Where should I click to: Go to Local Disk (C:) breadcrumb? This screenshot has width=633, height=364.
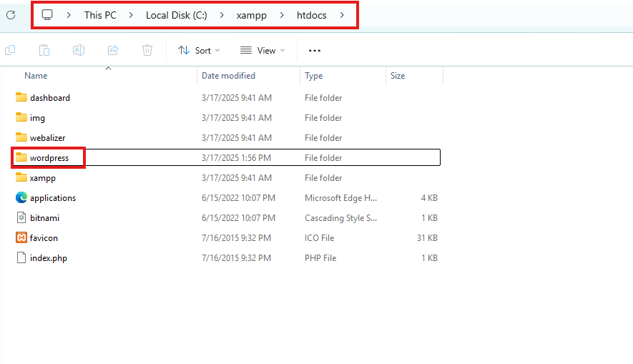point(177,15)
